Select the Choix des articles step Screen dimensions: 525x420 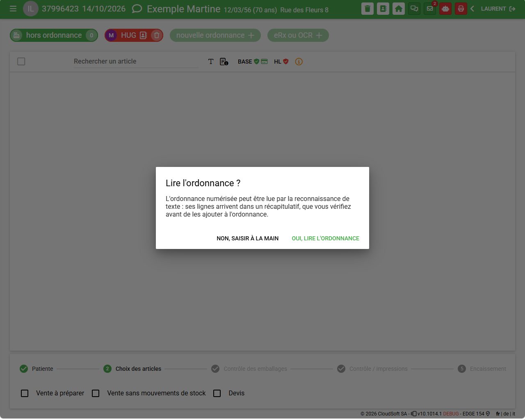132,369
